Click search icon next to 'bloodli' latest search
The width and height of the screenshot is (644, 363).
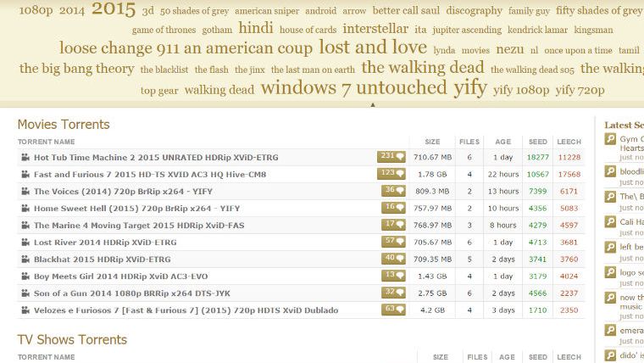[610, 171]
